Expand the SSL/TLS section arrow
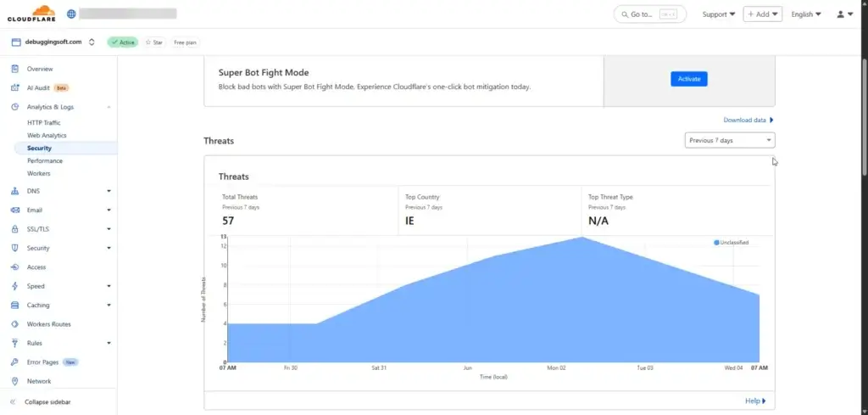Screen dimensions: 868x415 [108, 229]
